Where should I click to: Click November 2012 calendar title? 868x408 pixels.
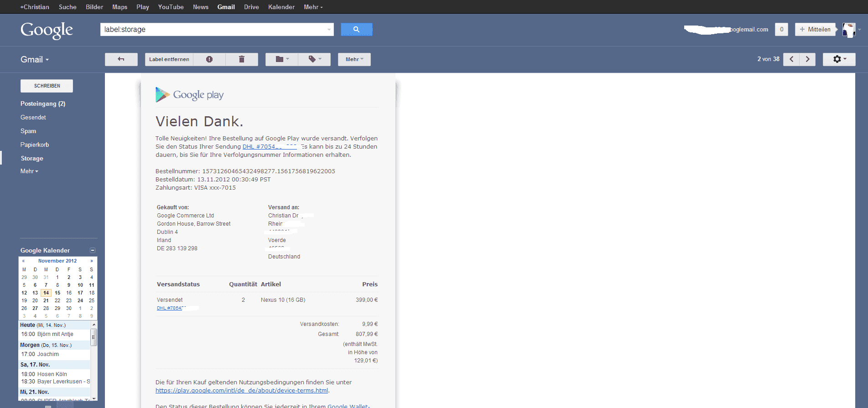(x=57, y=261)
